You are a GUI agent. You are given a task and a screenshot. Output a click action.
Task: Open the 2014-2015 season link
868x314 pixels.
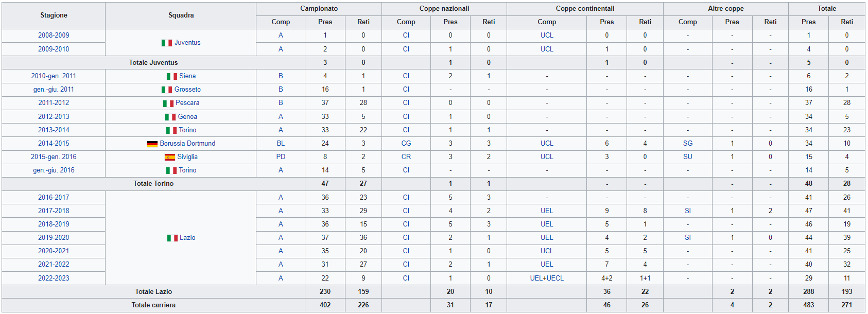coord(54,144)
